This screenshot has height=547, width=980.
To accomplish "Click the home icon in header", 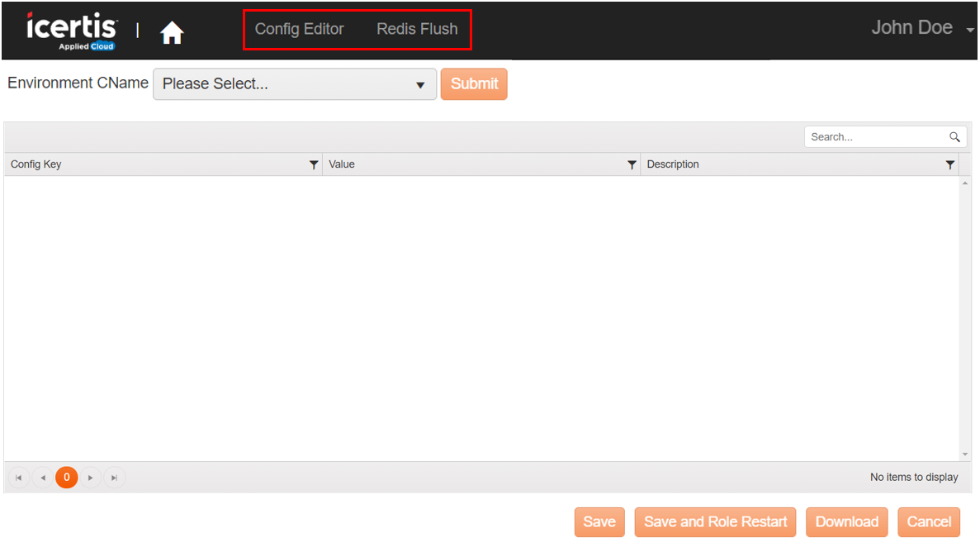I will (x=172, y=33).
